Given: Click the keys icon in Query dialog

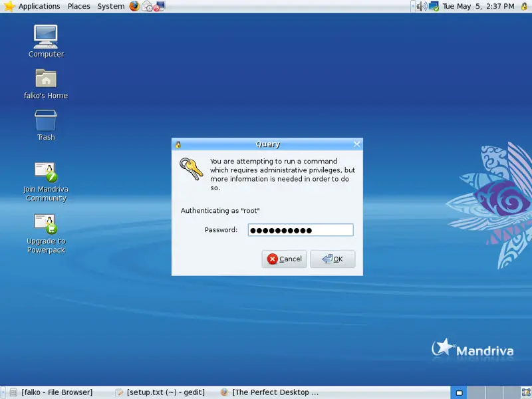Looking at the screenshot, I should (192, 169).
